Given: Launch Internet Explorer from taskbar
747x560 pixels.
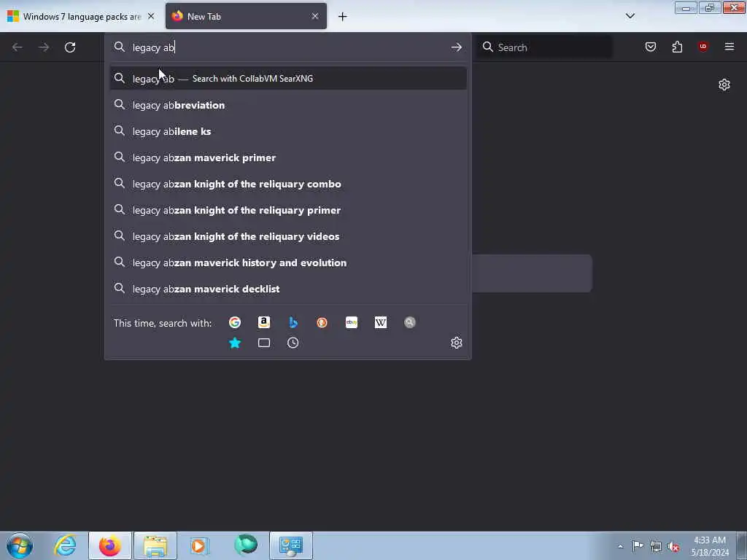Looking at the screenshot, I should click(65, 545).
